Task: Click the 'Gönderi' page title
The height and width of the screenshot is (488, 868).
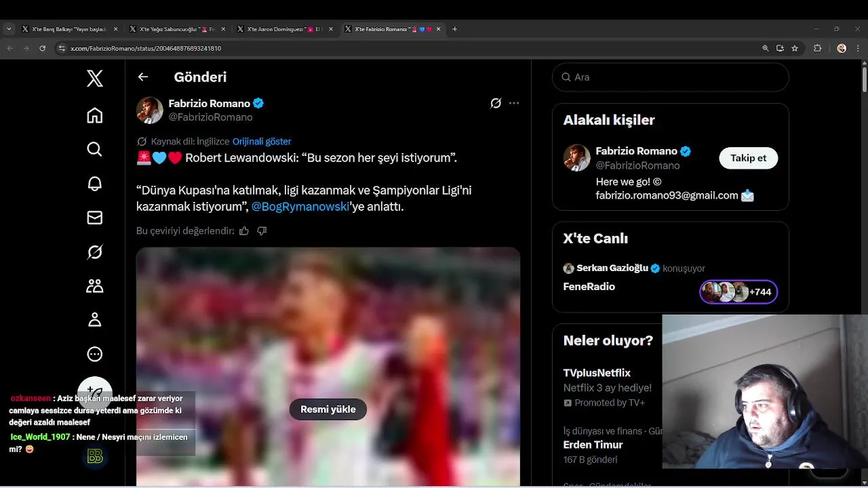Action: tap(200, 77)
